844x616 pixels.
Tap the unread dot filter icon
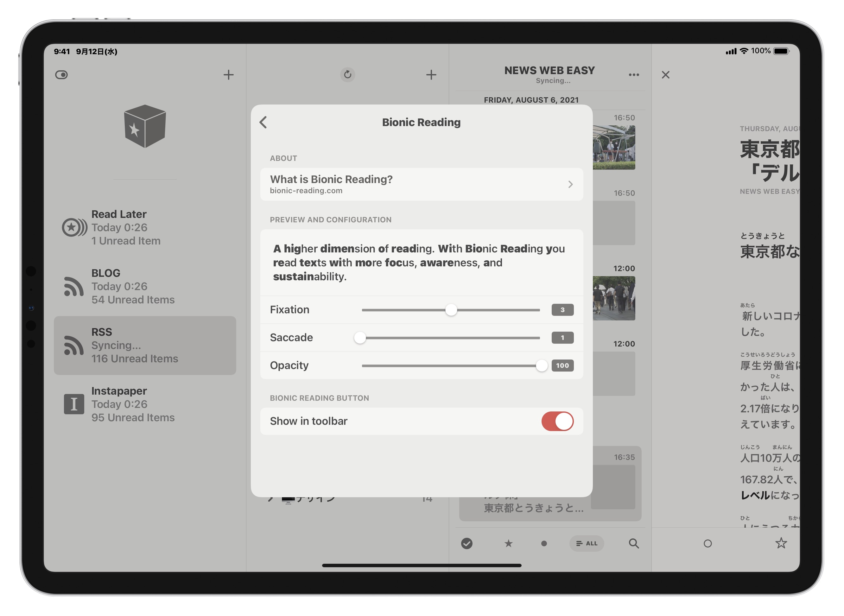tap(544, 544)
